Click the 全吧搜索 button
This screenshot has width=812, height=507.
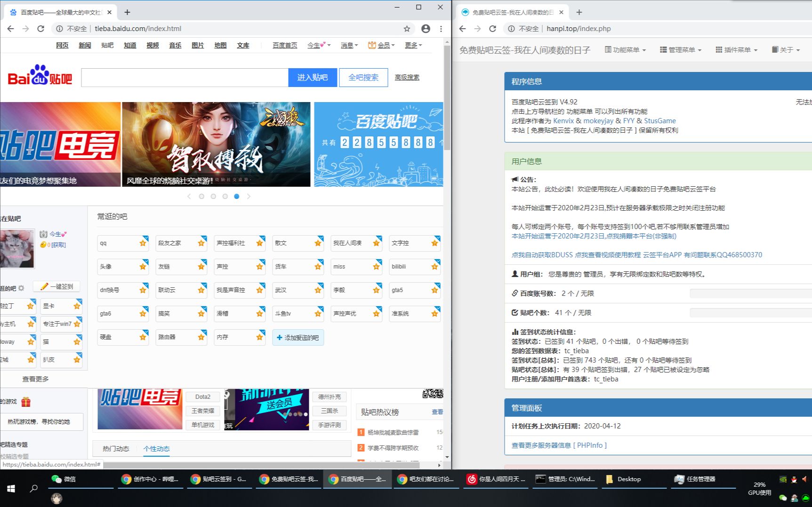coord(363,78)
